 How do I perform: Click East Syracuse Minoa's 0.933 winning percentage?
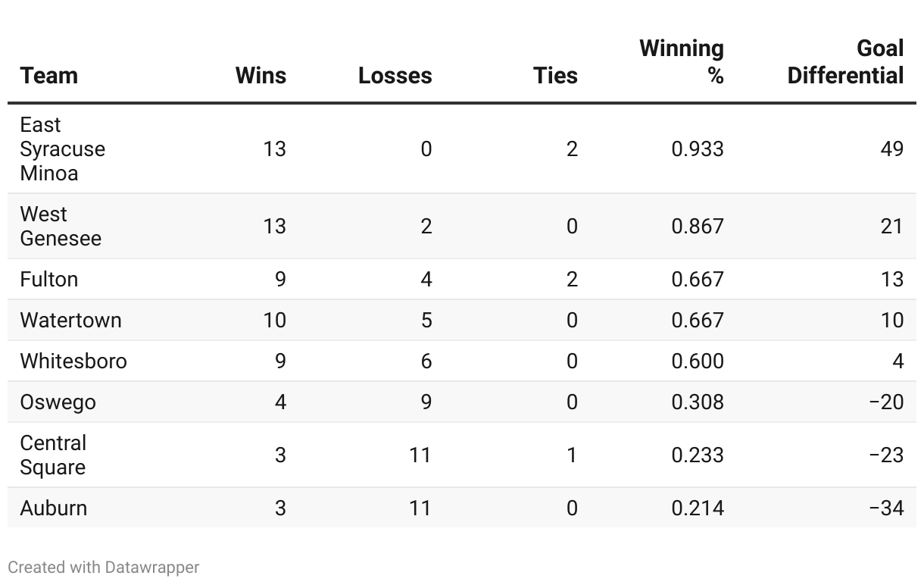698,149
